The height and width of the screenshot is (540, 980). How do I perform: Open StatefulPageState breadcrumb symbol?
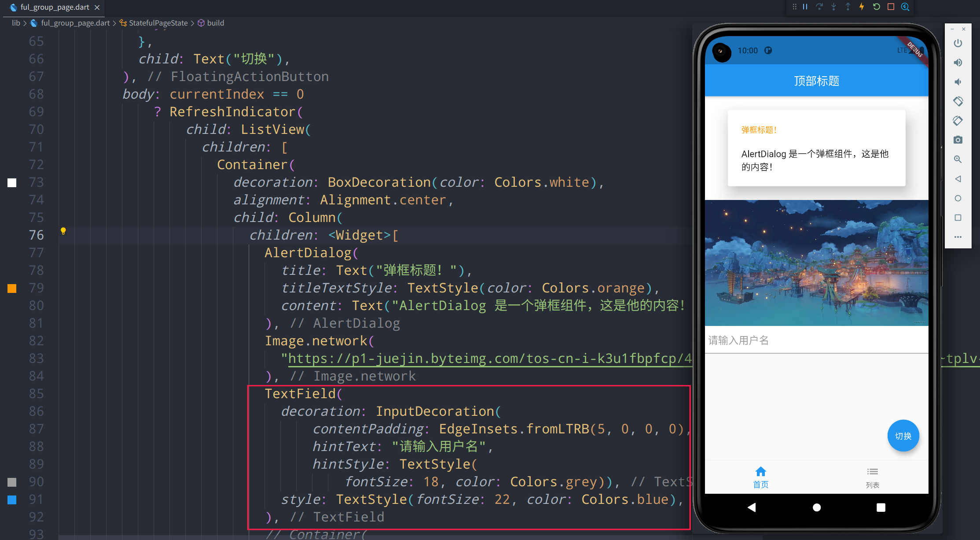158,23
